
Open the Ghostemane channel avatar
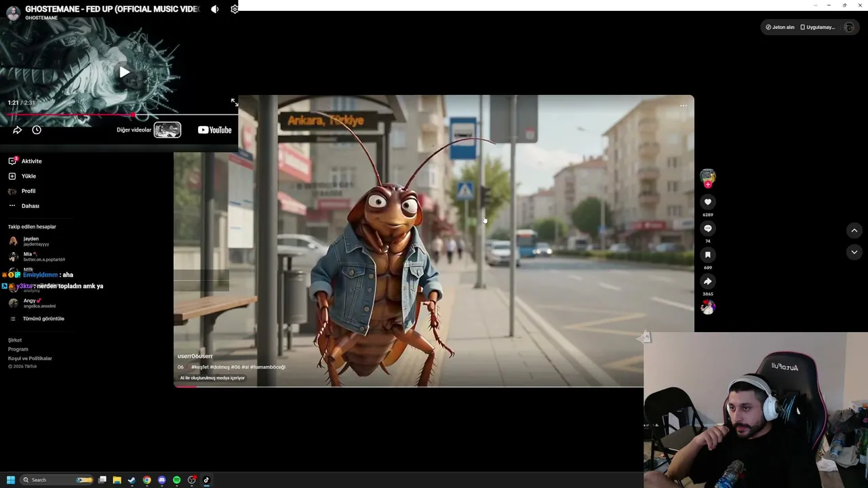coord(13,14)
